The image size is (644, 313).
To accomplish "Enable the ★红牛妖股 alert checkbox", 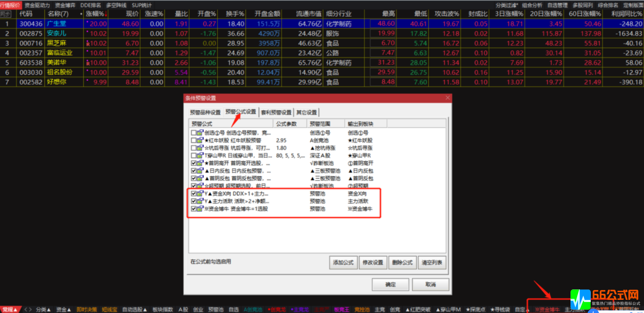I will [193, 140].
